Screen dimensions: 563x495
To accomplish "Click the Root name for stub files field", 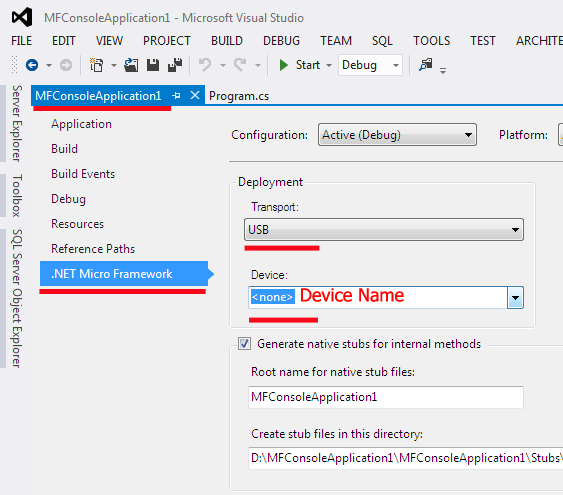I will (386, 397).
